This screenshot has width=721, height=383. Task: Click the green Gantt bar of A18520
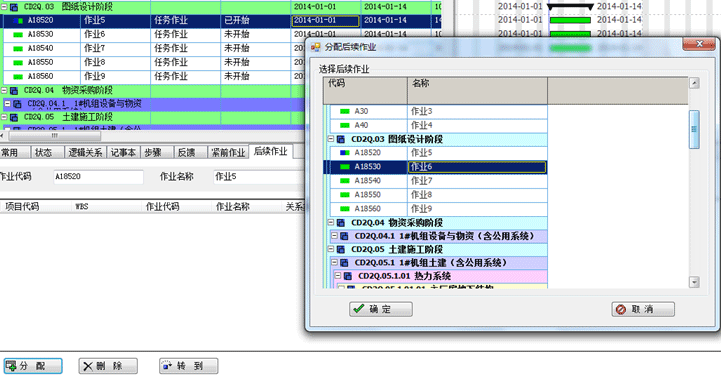pyautogui.click(x=570, y=20)
